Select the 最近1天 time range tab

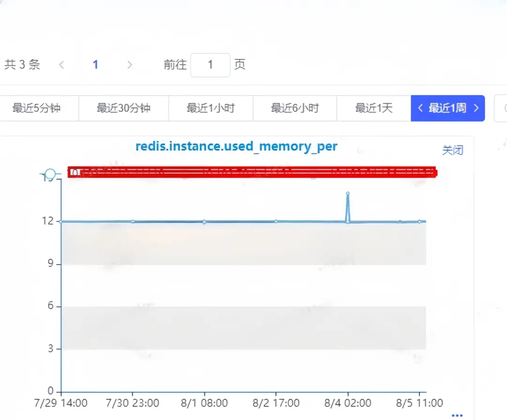[x=374, y=108]
